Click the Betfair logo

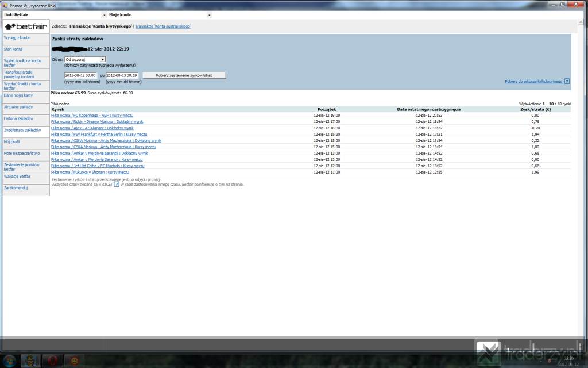point(26,26)
